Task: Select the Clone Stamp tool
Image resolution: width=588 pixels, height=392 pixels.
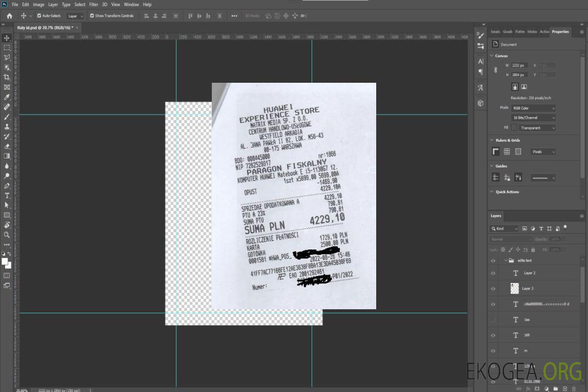Action: (7, 127)
